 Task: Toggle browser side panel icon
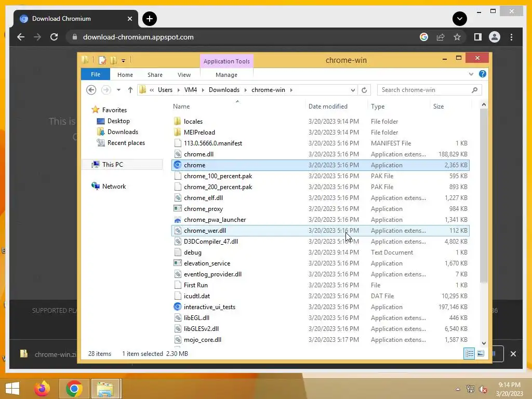478,37
